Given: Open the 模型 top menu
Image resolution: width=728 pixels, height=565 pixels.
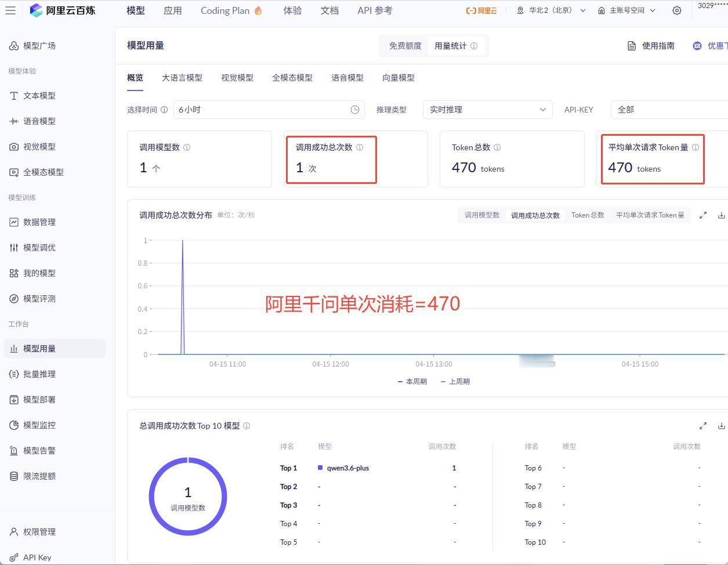Looking at the screenshot, I should pyautogui.click(x=136, y=10).
